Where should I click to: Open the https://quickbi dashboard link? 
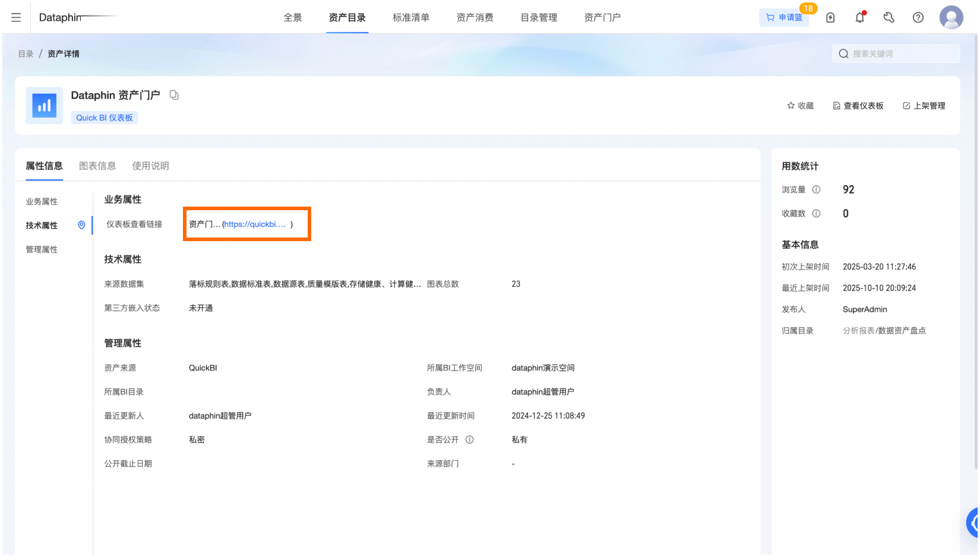point(255,224)
